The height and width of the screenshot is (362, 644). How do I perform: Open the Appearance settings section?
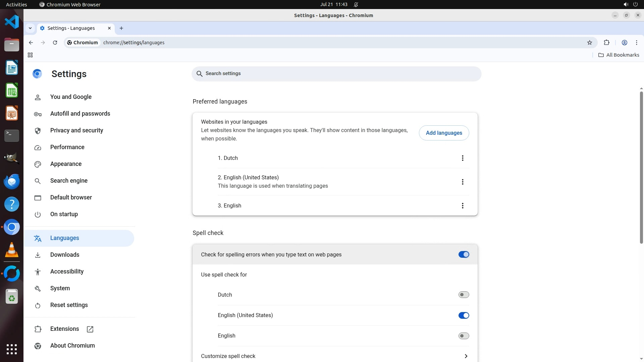pyautogui.click(x=66, y=164)
